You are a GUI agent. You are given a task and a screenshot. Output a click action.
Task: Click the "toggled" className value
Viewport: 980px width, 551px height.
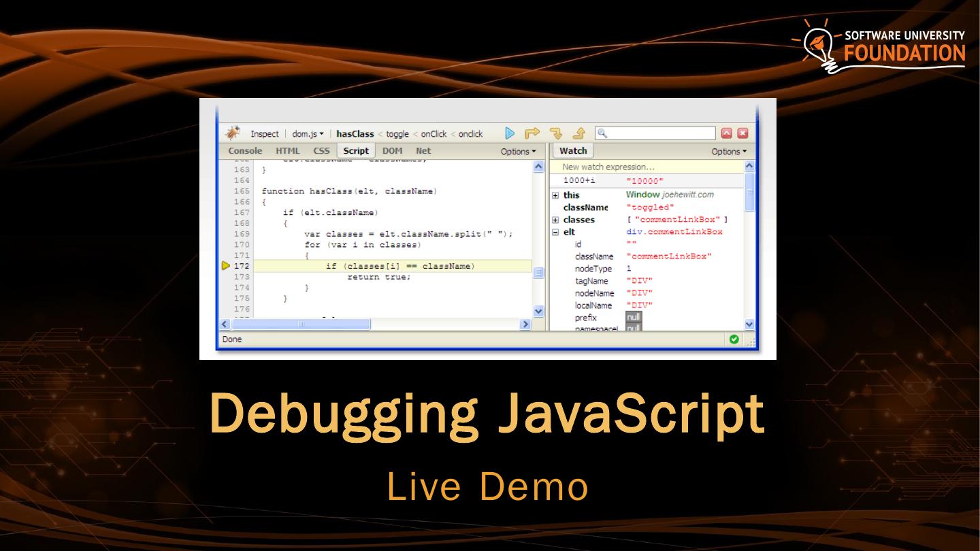point(650,207)
